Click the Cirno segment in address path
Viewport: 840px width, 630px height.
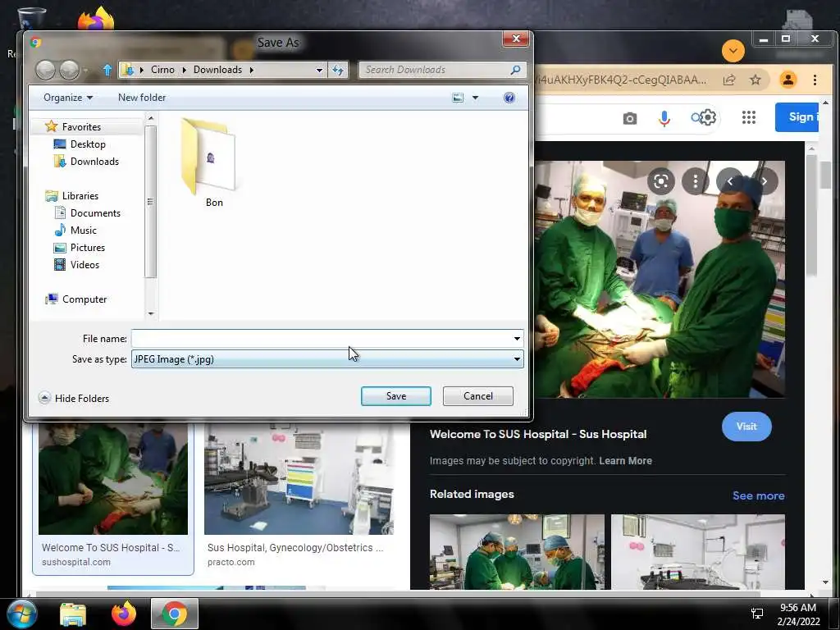click(162, 70)
